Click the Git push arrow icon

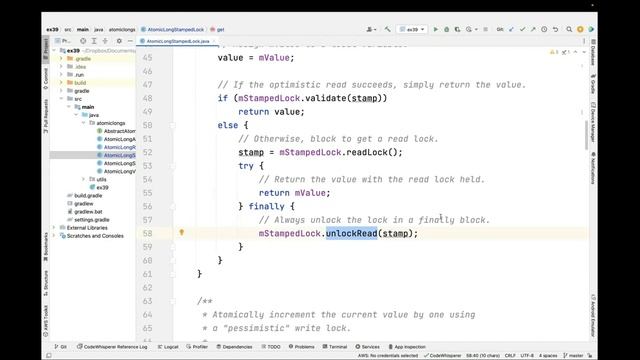pos(533,29)
